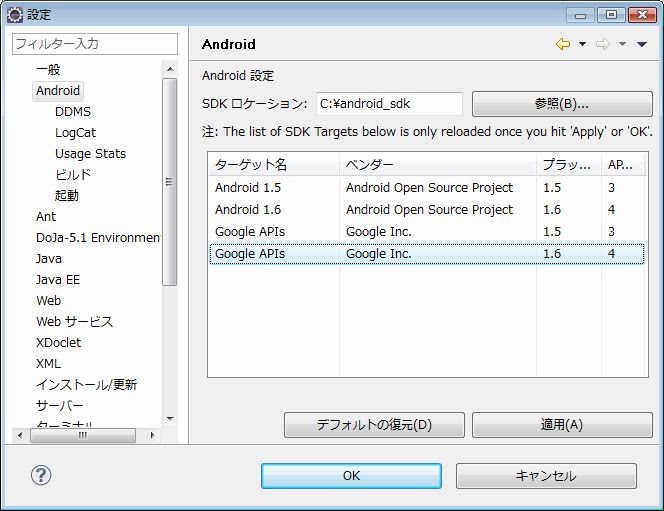Select LogCat under Android

pos(75,133)
